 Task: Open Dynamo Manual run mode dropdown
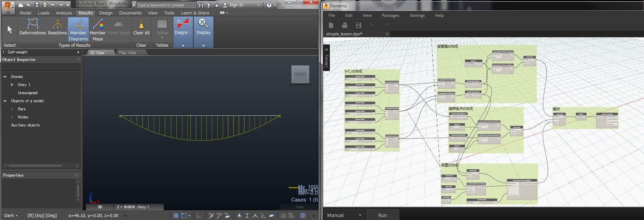coord(344,215)
